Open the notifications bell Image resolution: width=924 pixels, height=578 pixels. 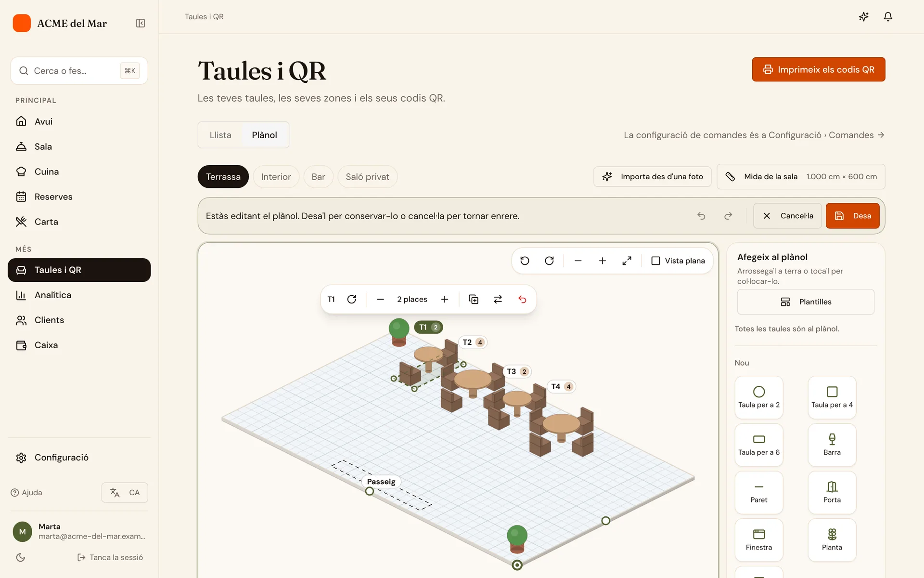888,17
